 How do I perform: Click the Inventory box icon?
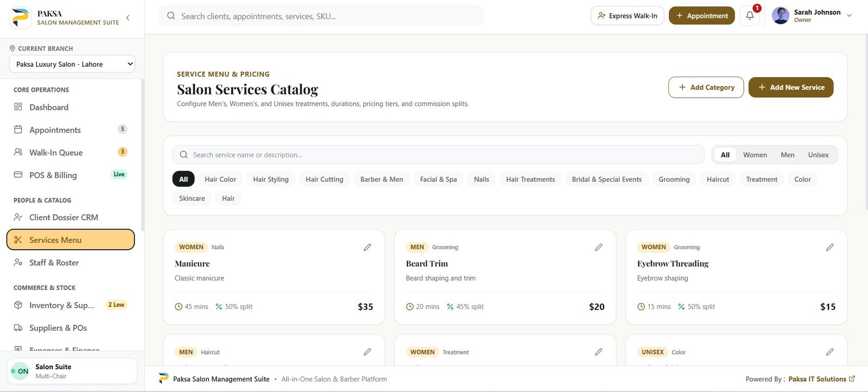(x=18, y=305)
